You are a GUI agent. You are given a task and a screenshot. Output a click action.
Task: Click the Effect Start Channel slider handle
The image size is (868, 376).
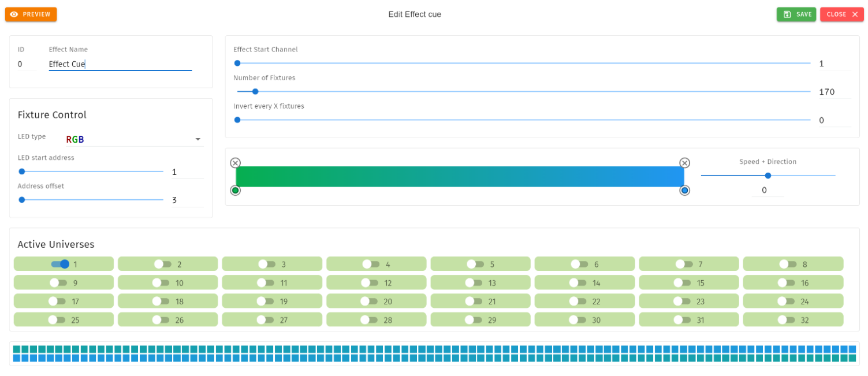237,63
